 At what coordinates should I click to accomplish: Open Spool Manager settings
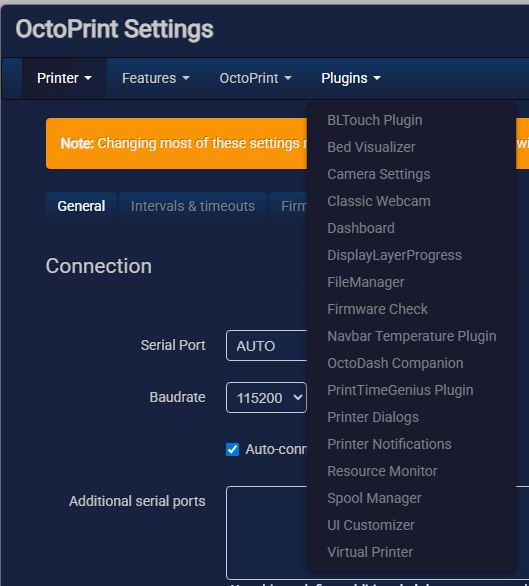(374, 498)
